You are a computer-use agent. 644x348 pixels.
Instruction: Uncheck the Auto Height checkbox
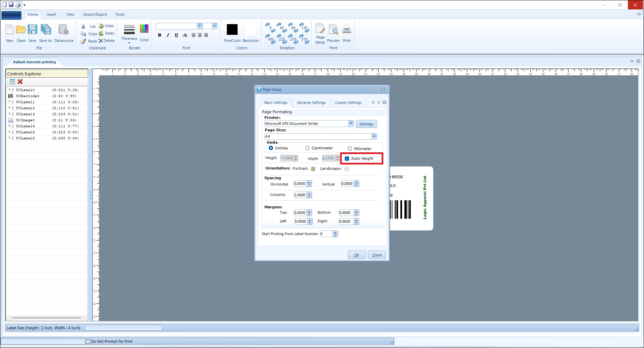click(347, 158)
